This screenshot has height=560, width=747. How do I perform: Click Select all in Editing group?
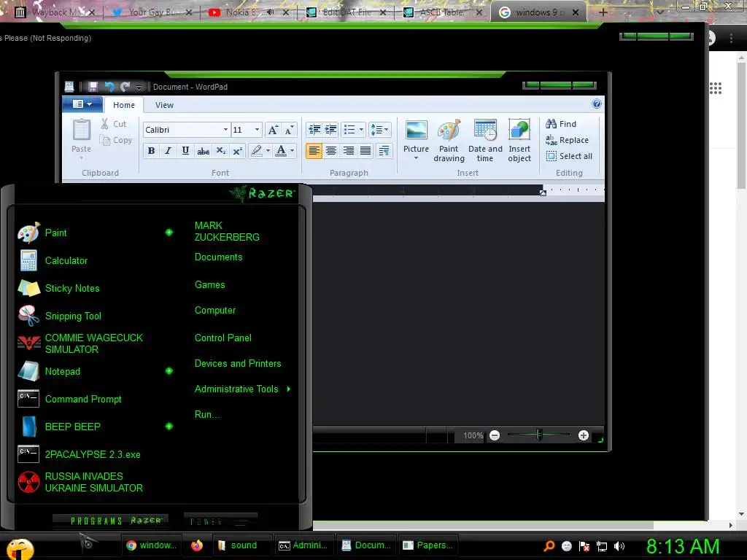(569, 156)
